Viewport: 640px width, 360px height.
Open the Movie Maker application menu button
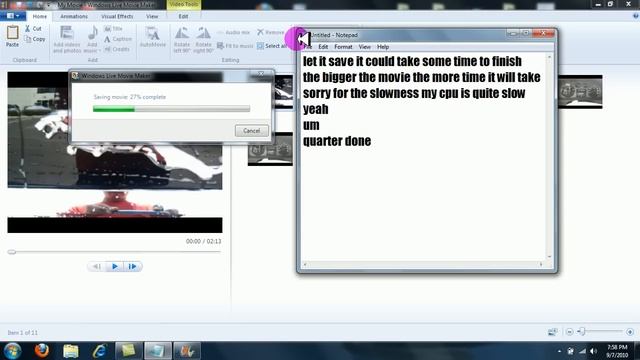(x=13, y=16)
